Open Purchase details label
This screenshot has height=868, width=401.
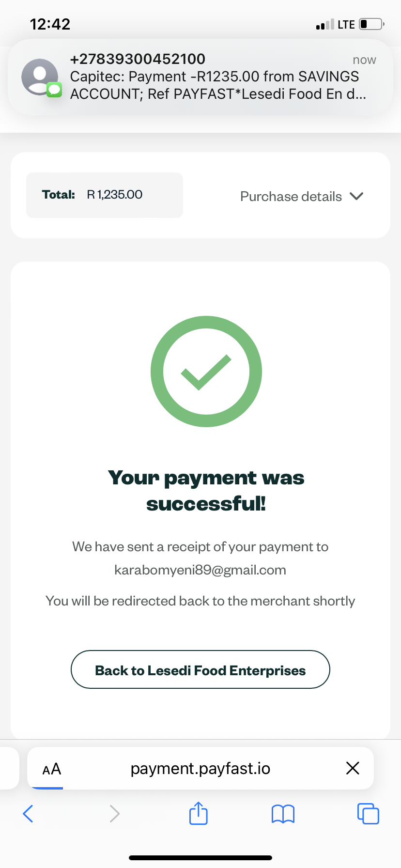(x=291, y=196)
